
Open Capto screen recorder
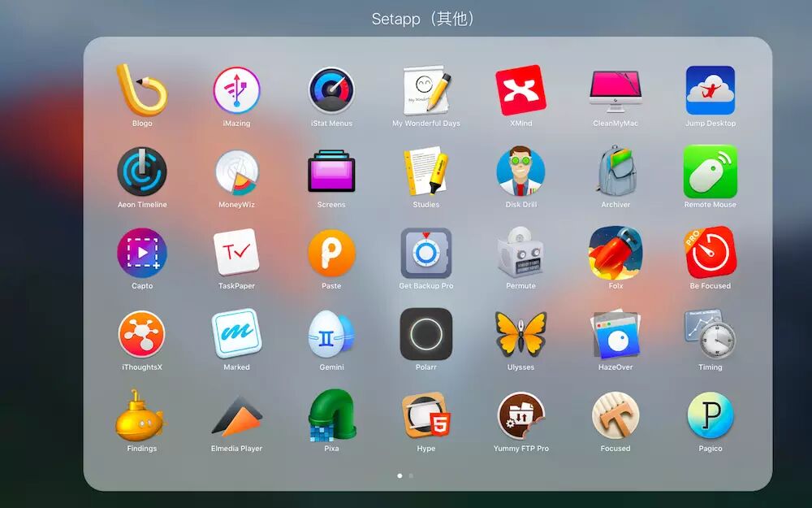142,253
